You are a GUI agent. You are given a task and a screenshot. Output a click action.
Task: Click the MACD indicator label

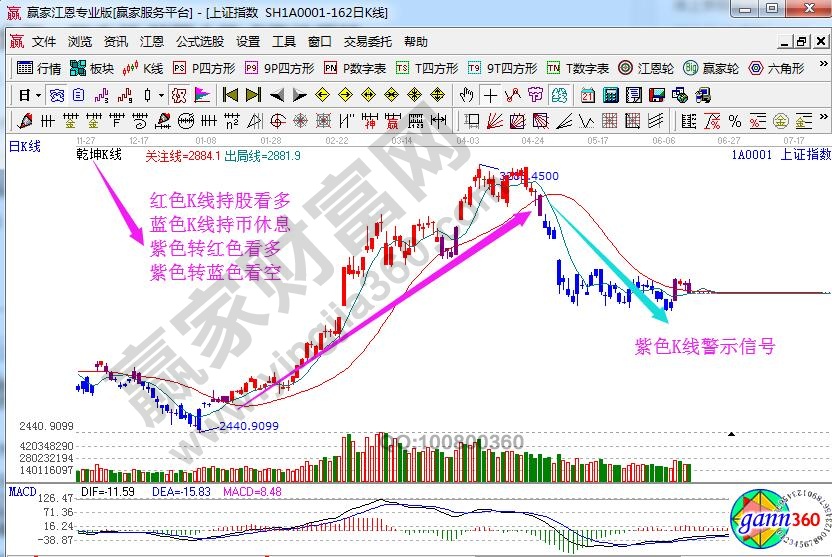[x=22, y=491]
